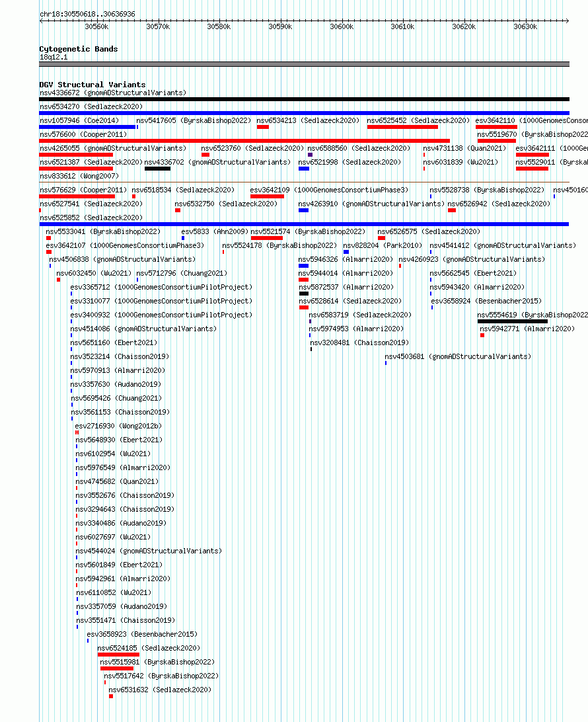Image resolution: width=588 pixels, height=722 pixels.
Task: Open nsv576629 Cooper2011 variant
Action: coord(83,189)
